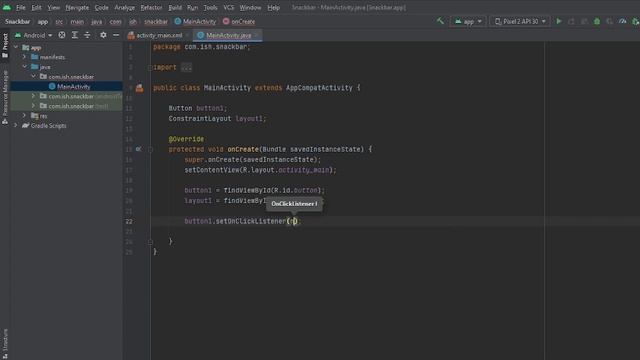640x360 pixels.
Task: Click the MainActivity breadcrumb in navigation bar
Action: coord(195,22)
